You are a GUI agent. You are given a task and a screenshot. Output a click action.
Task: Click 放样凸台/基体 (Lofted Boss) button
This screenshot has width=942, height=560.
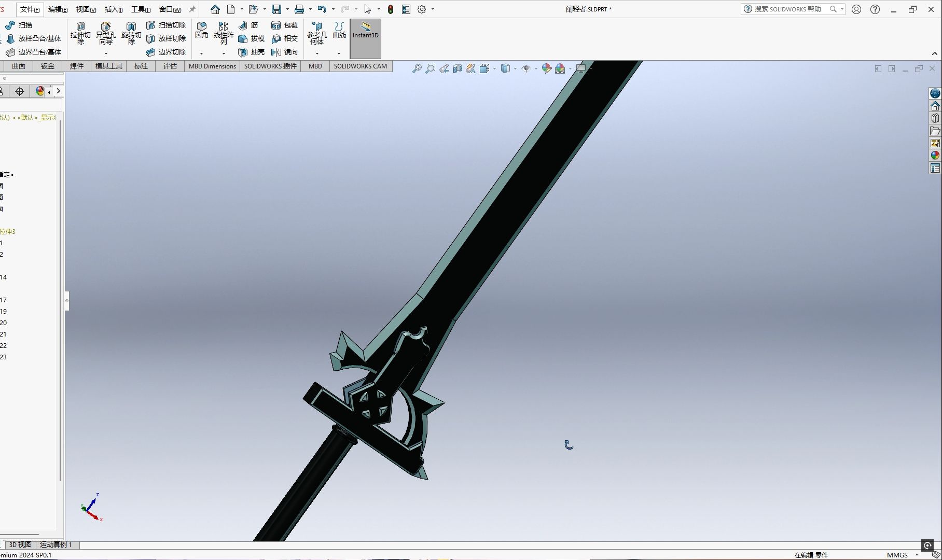[34, 38]
